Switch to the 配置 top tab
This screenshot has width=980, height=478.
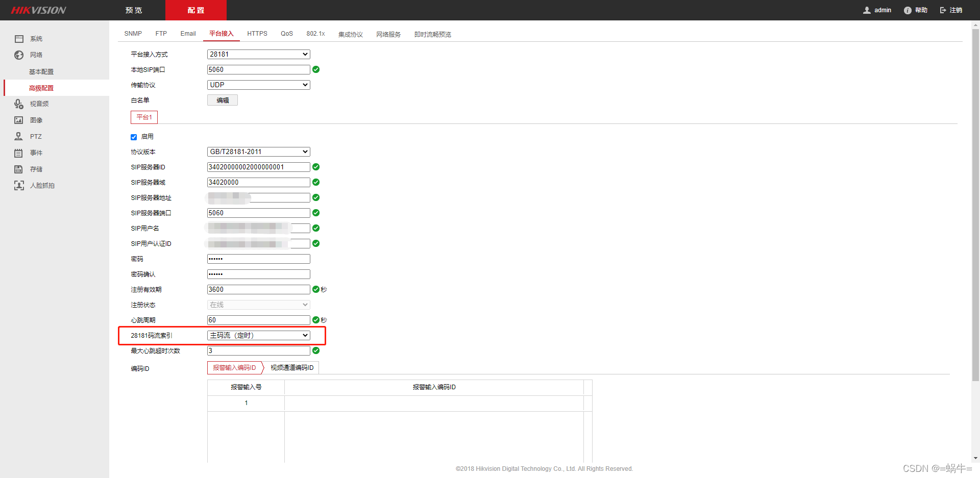[196, 10]
